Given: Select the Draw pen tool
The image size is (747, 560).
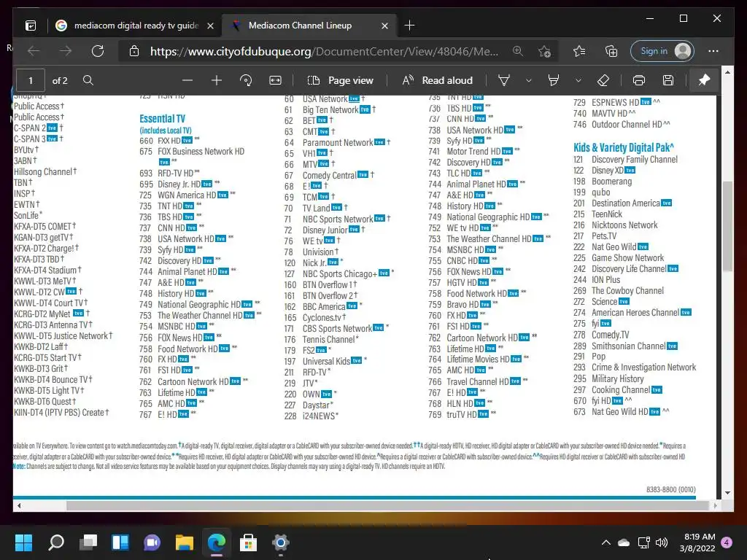Looking at the screenshot, I should tap(503, 80).
